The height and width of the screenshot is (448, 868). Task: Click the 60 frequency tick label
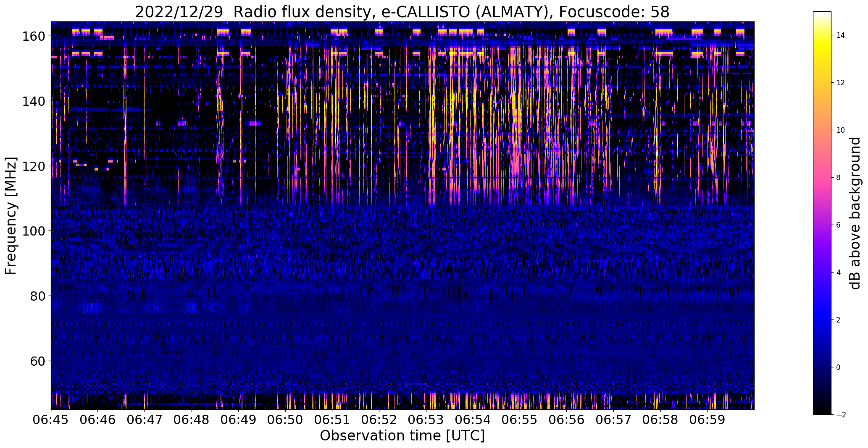coord(39,361)
